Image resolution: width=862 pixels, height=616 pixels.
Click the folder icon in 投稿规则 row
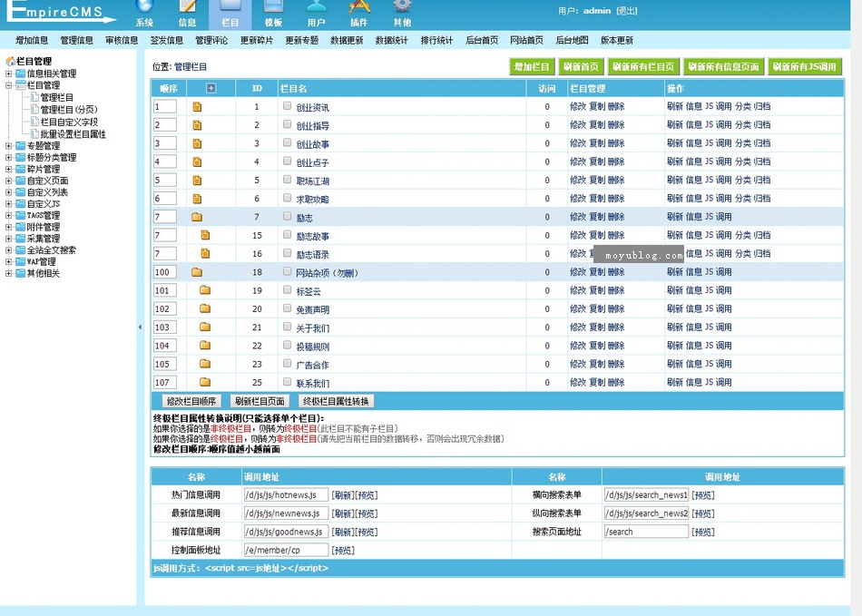pyautogui.click(x=205, y=345)
